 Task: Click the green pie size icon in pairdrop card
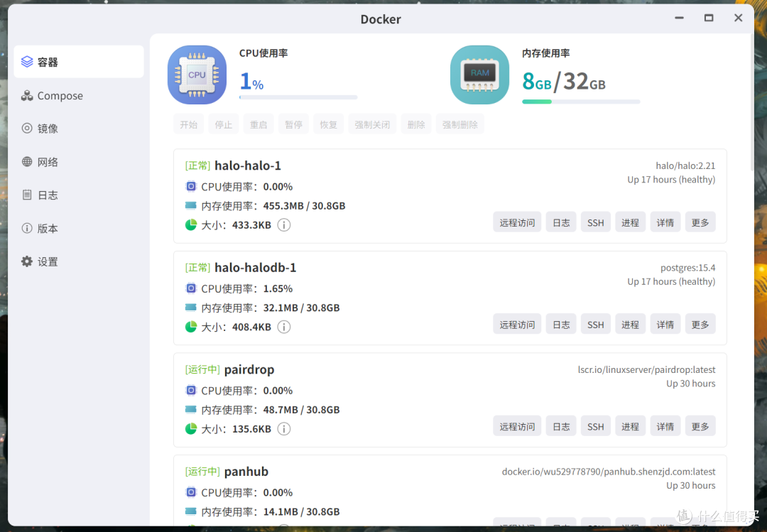coord(191,429)
